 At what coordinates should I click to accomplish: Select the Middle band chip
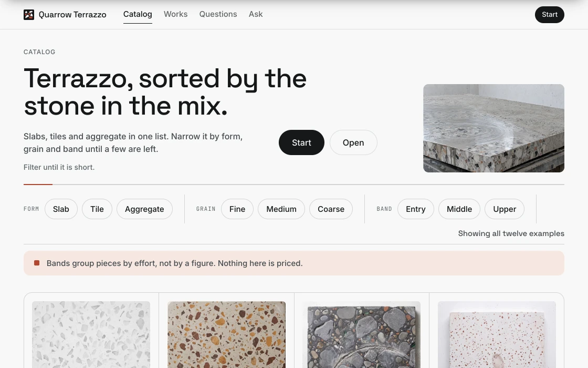[459, 209]
